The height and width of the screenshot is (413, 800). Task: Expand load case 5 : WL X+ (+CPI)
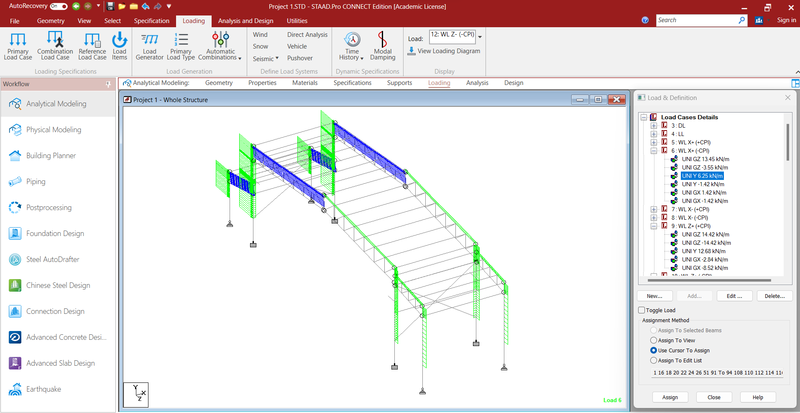[x=654, y=142]
